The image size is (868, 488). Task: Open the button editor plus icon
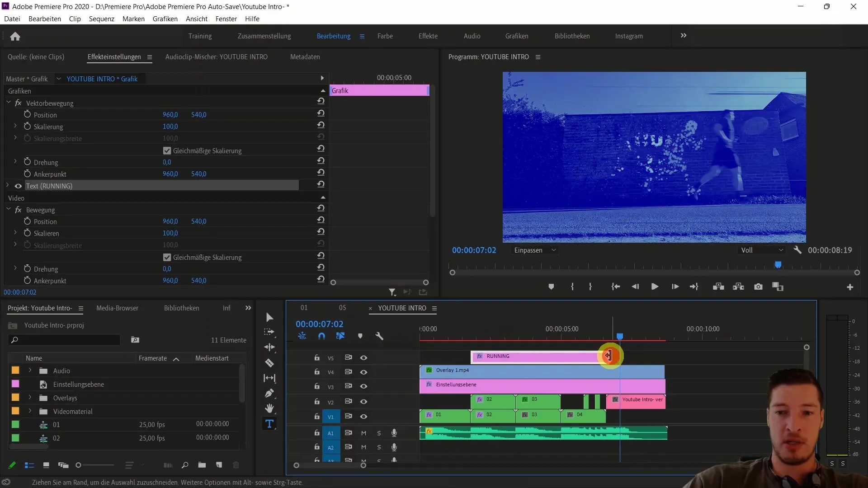tap(850, 287)
